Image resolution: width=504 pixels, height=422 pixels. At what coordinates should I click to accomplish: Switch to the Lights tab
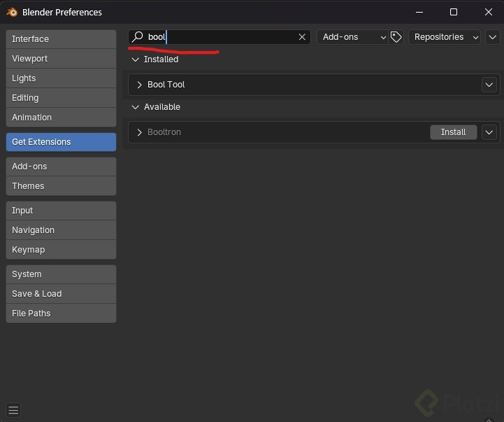point(61,78)
